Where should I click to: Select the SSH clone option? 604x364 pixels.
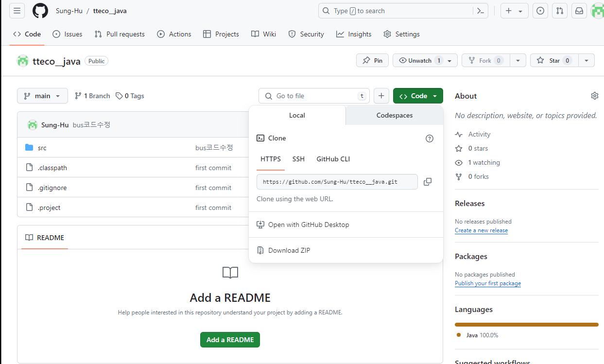[x=298, y=159]
